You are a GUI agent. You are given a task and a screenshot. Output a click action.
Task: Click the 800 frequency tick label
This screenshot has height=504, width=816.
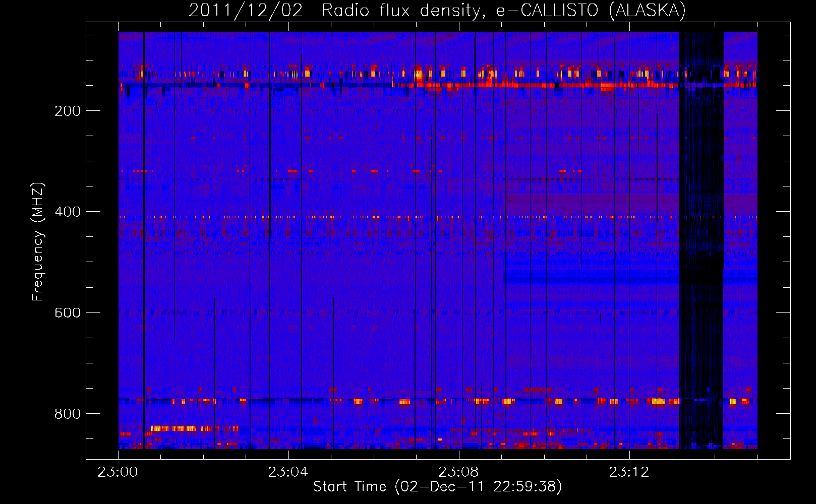68,414
